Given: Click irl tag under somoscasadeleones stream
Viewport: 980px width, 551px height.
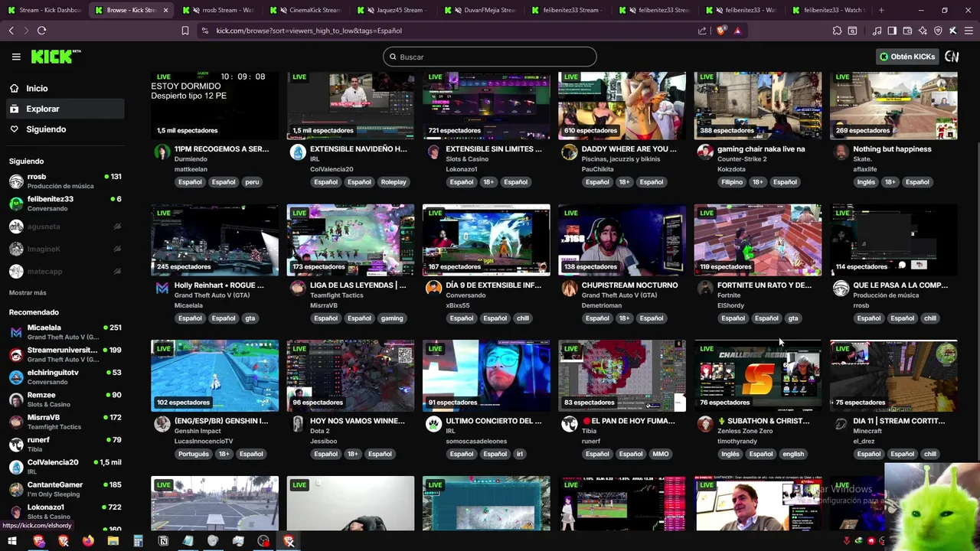Looking at the screenshot, I should [x=519, y=454].
